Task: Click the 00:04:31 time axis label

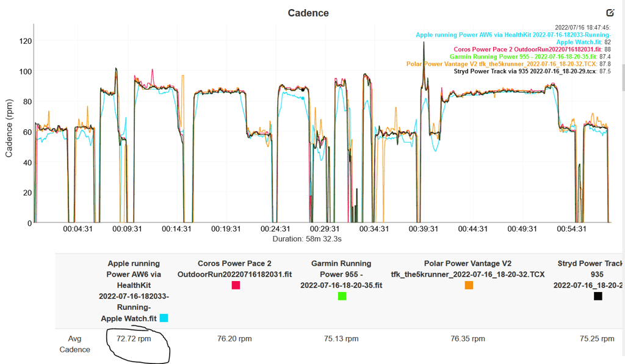Action: (78, 229)
